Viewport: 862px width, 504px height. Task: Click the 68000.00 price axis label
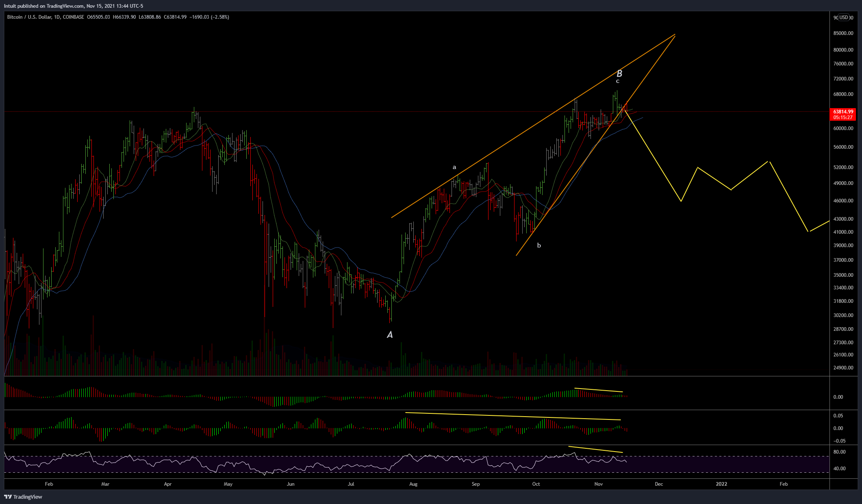pos(843,94)
